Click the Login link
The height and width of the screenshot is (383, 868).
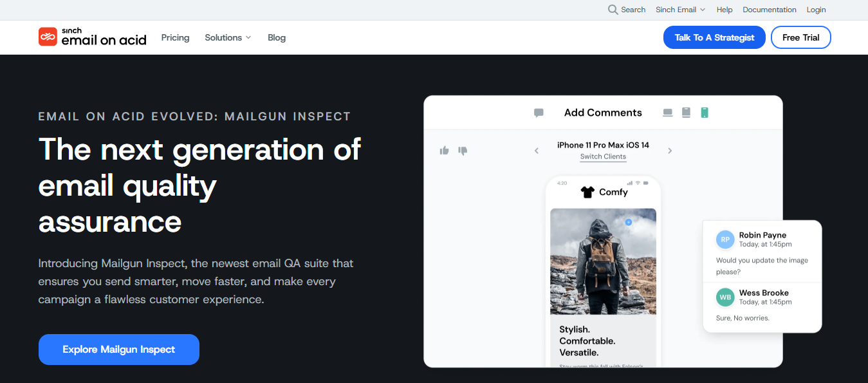pyautogui.click(x=816, y=10)
